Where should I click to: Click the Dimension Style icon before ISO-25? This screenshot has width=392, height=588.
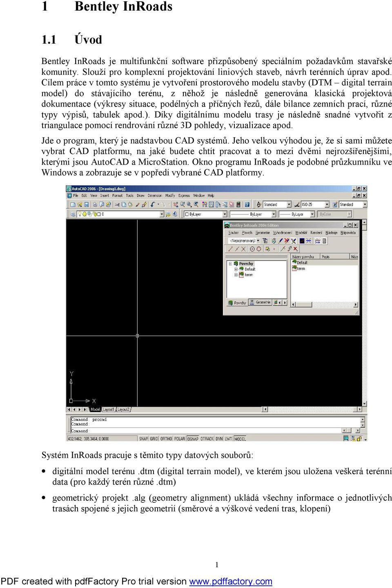click(x=297, y=205)
